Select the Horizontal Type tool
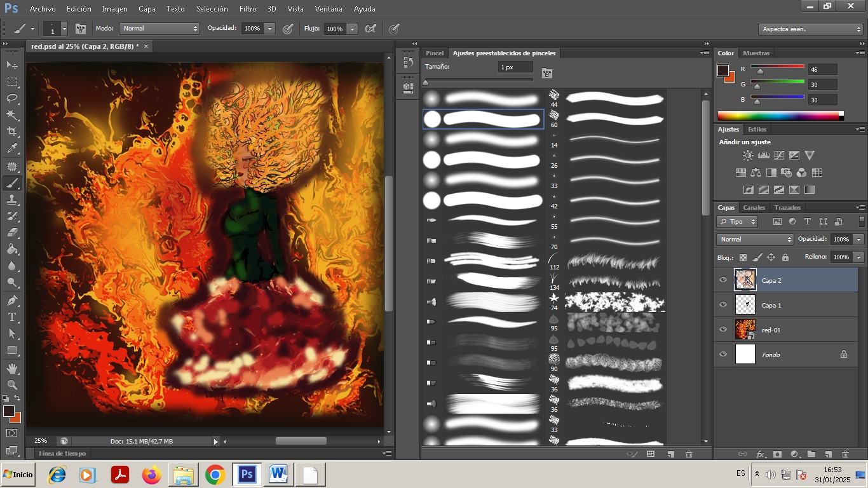Image resolution: width=868 pixels, height=488 pixels. tap(12, 316)
